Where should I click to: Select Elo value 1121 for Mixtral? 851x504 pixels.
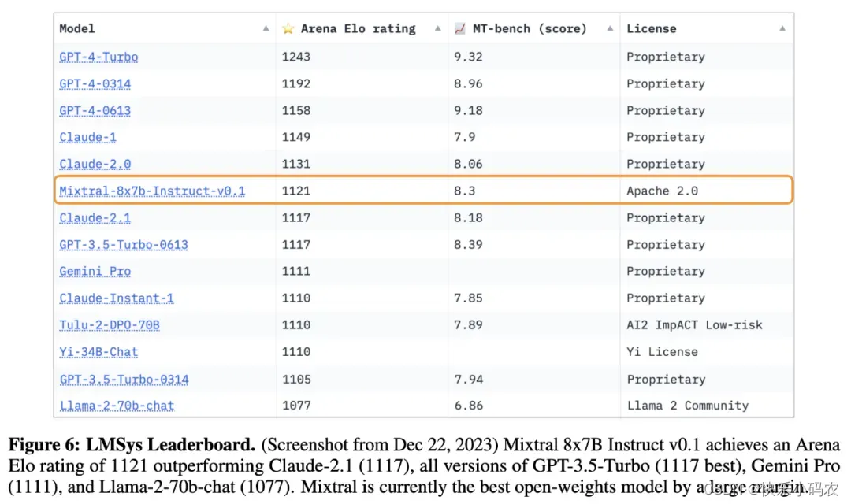point(296,191)
